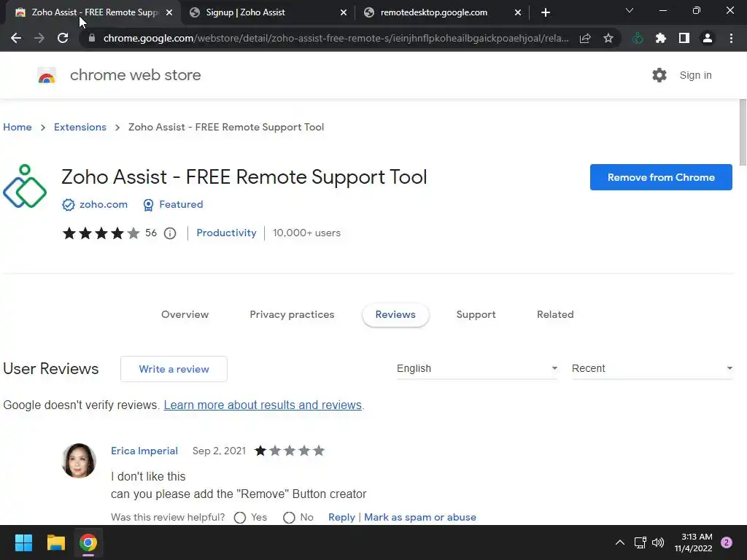Close the Signup | Zoho Assist tab
This screenshot has width=747, height=560.
tap(344, 12)
